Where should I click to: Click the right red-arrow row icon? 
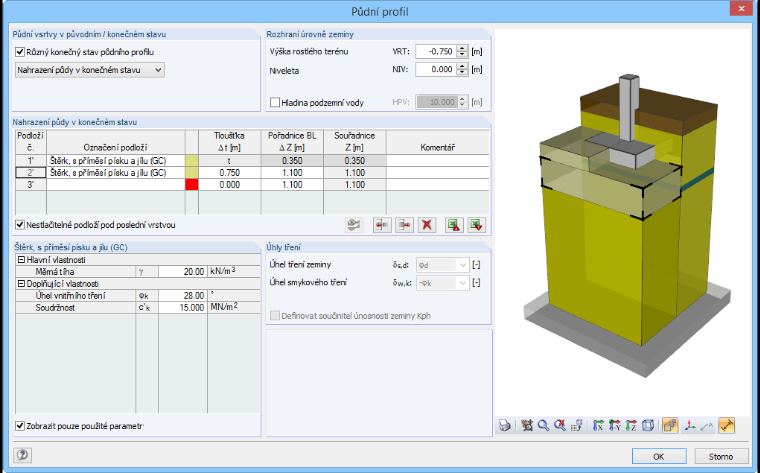(x=404, y=225)
